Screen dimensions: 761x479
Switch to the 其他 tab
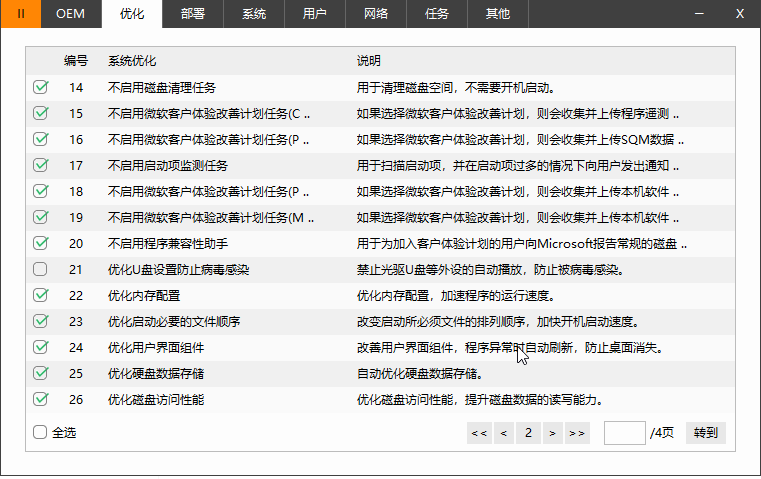(497, 14)
